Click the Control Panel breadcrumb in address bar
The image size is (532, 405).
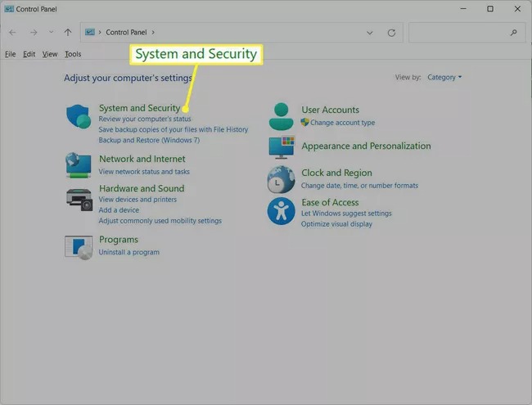pyautogui.click(x=126, y=32)
